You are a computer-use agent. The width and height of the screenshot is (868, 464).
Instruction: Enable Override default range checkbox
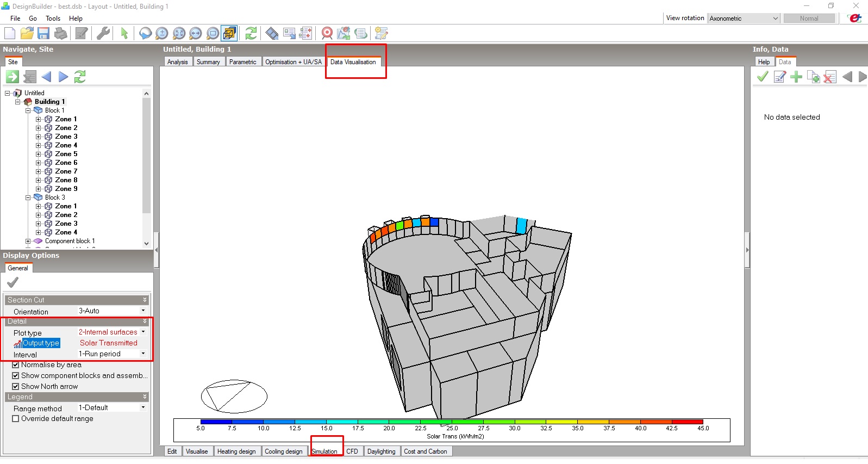(16, 418)
